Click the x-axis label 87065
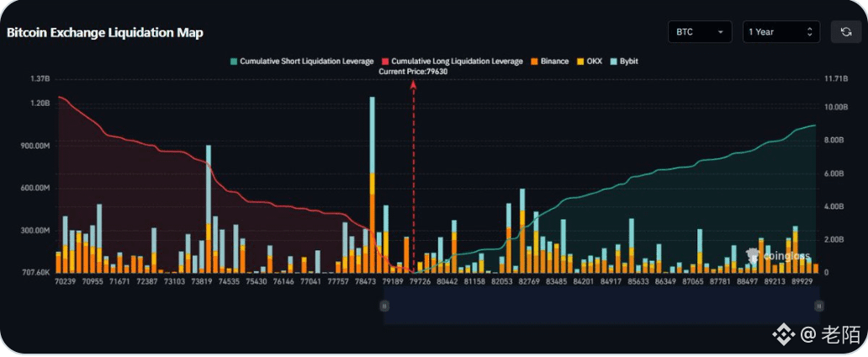 click(x=693, y=281)
